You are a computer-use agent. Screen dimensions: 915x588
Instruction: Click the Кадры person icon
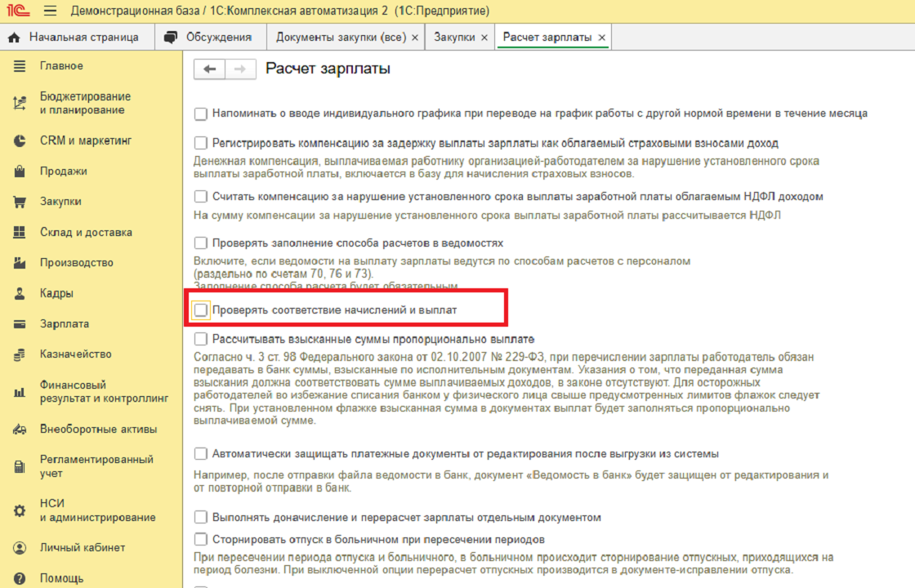pos(20,293)
